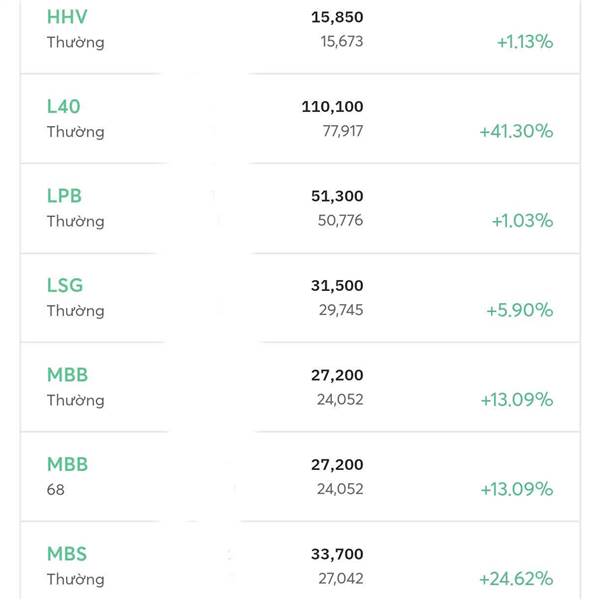600x600 pixels.
Task: Click L40 average cost 77,917
Action: [x=343, y=131]
